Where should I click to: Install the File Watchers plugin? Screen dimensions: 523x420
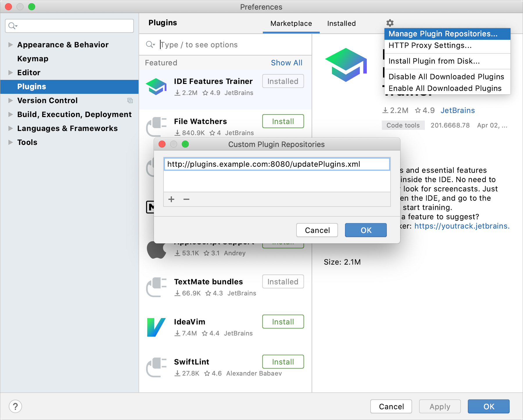coord(283,121)
